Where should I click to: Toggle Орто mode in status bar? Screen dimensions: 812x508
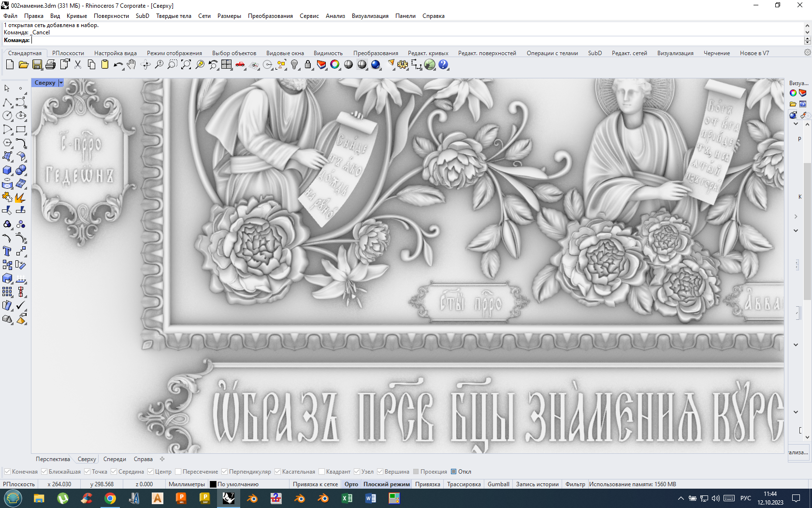tap(351, 484)
